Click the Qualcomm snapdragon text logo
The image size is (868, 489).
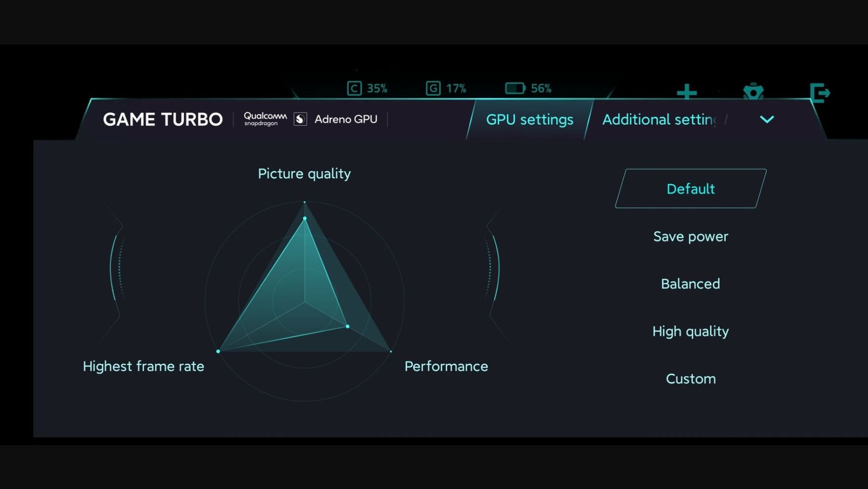265,119
